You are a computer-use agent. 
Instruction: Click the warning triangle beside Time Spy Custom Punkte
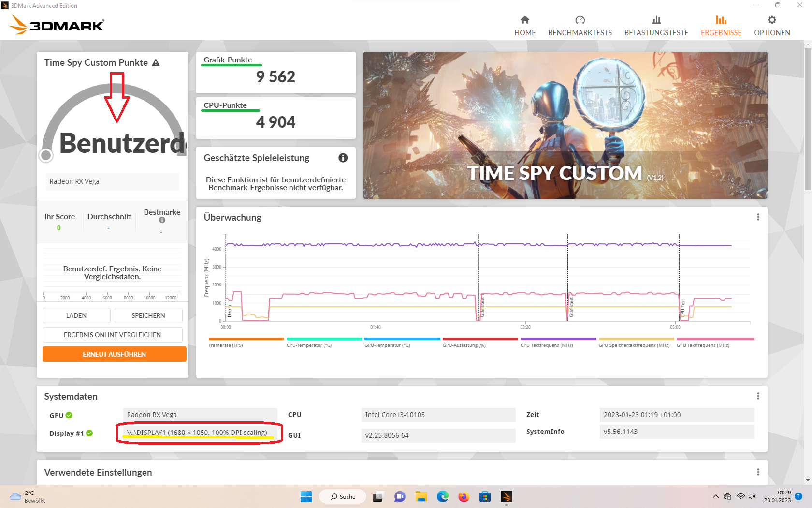click(x=156, y=62)
